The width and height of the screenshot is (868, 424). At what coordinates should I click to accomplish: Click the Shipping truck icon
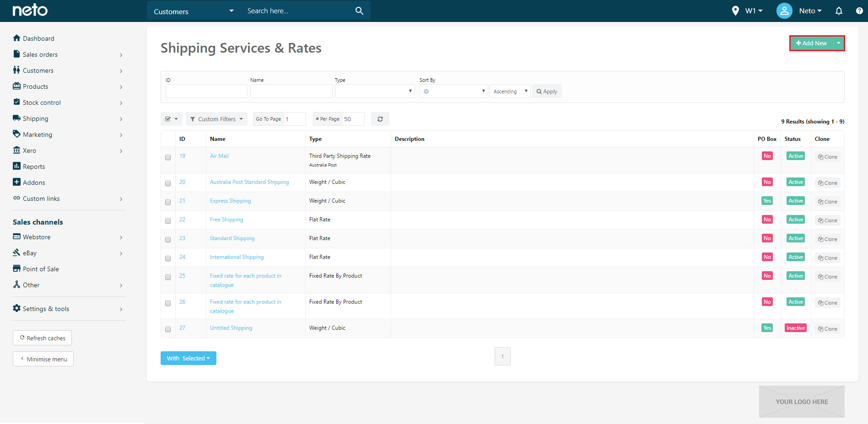click(x=17, y=118)
